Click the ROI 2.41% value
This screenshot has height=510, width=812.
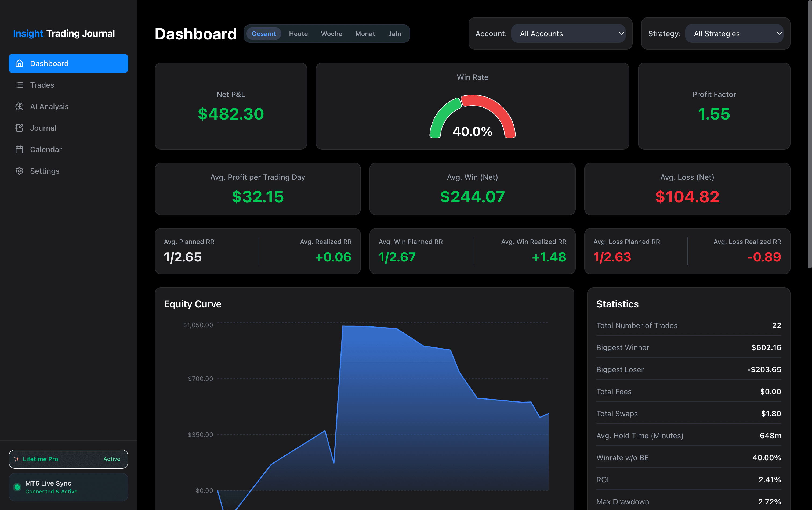[x=770, y=480]
